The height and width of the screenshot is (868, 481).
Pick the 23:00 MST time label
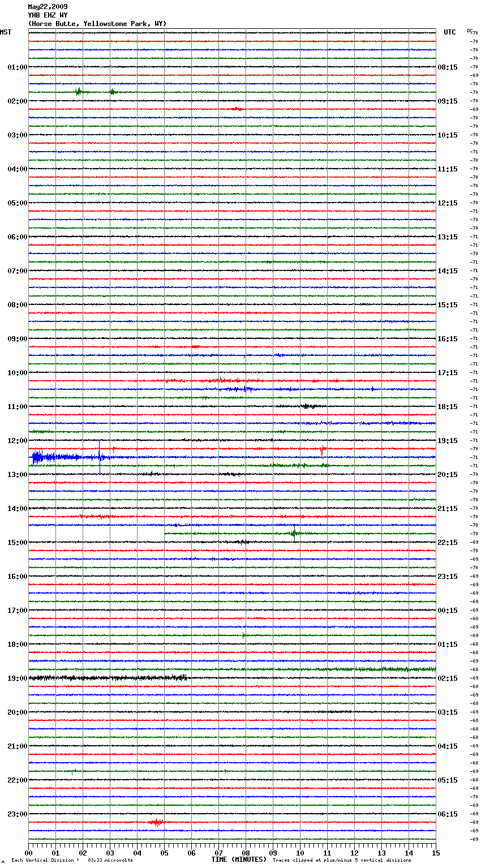pyautogui.click(x=18, y=814)
